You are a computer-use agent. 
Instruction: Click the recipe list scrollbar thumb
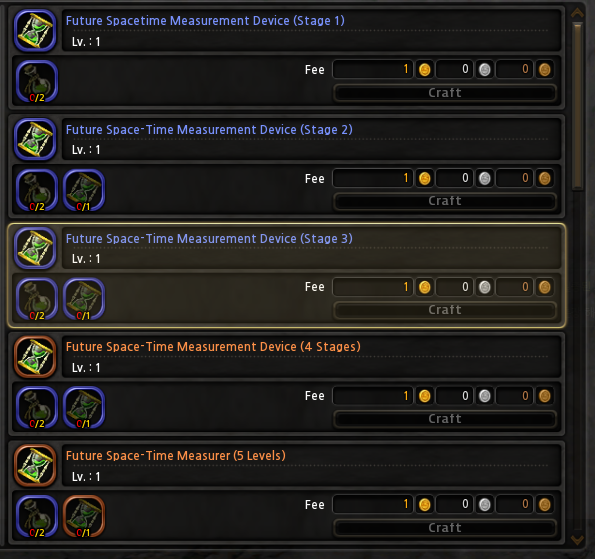click(x=578, y=105)
